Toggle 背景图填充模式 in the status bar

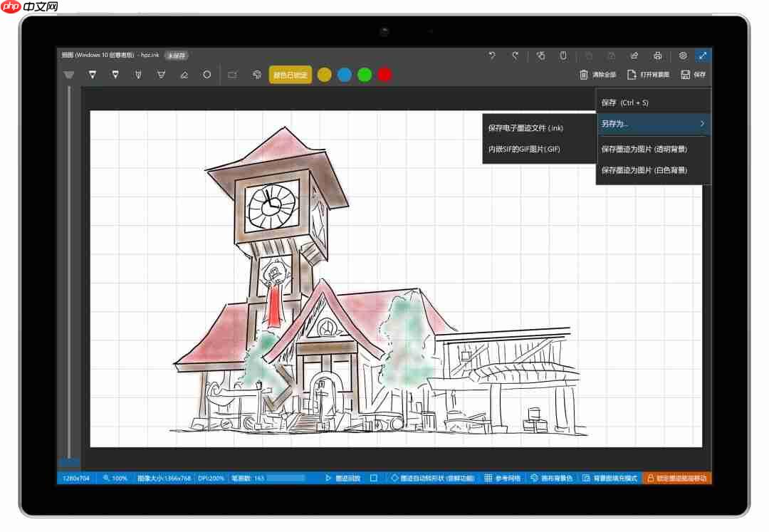pos(612,478)
